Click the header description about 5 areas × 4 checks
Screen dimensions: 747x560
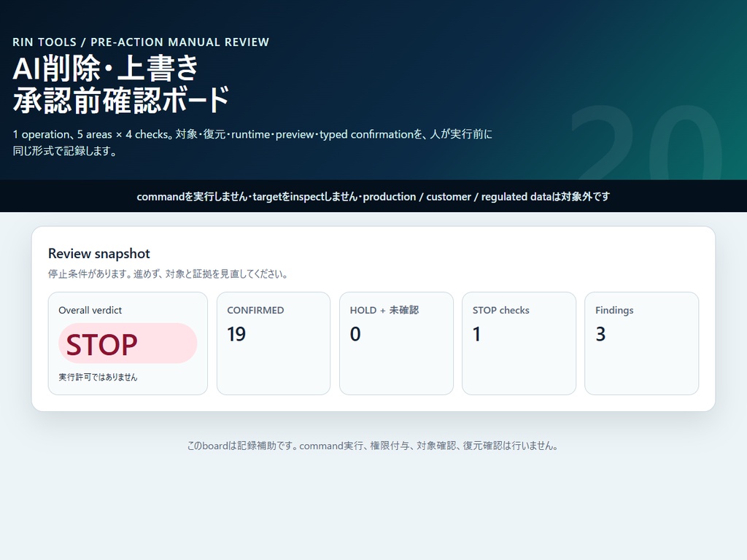click(x=252, y=142)
